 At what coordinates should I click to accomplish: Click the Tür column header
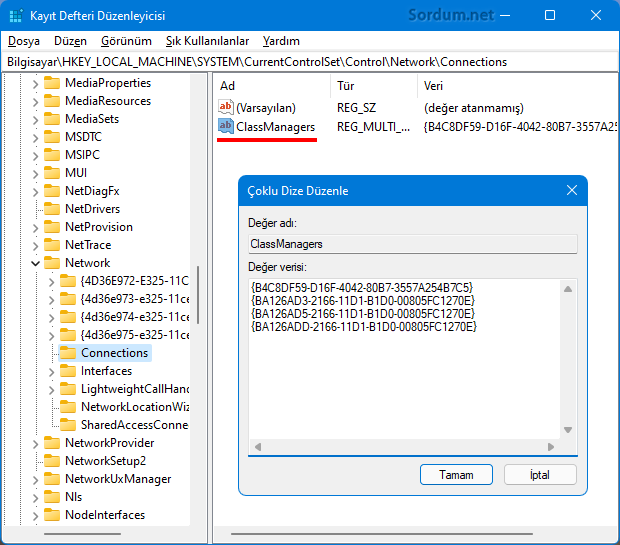[x=374, y=86]
